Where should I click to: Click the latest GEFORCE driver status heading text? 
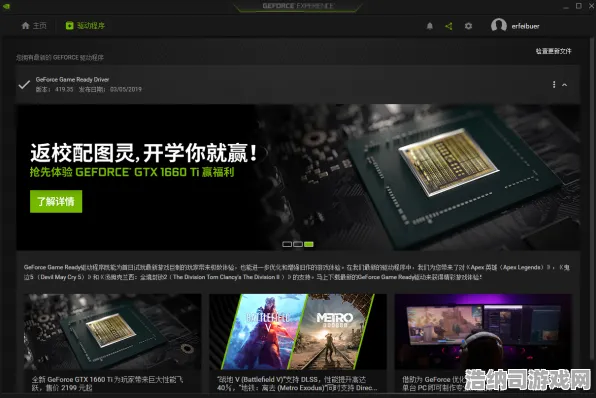tap(60, 57)
